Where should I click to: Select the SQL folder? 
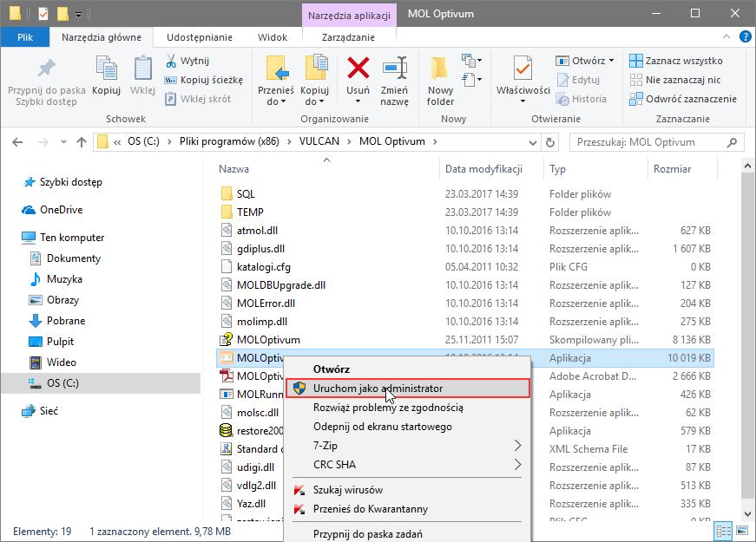click(x=246, y=194)
